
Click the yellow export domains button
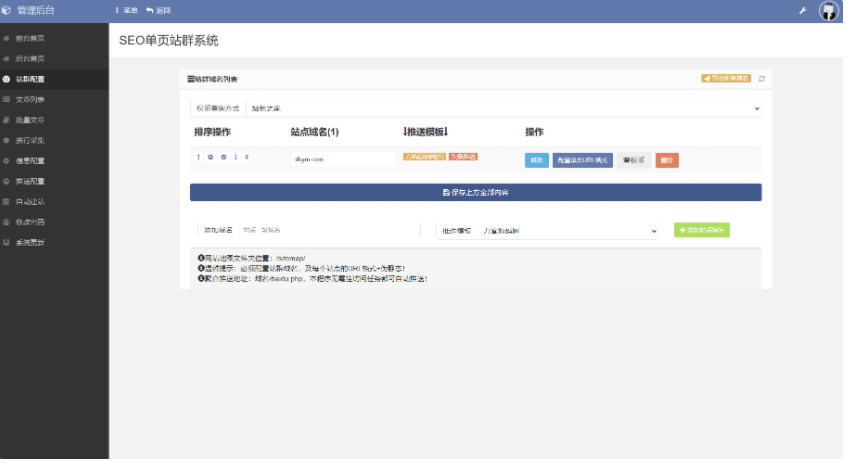(x=726, y=78)
